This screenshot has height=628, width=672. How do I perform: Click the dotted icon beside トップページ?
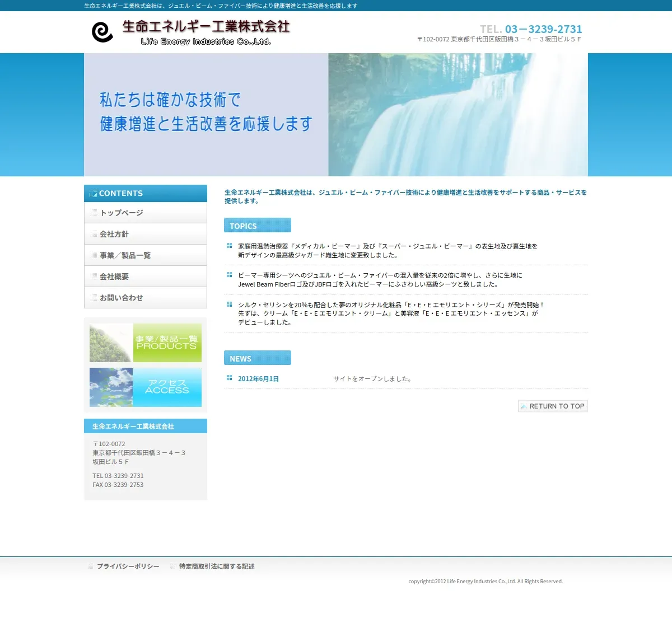tap(94, 213)
